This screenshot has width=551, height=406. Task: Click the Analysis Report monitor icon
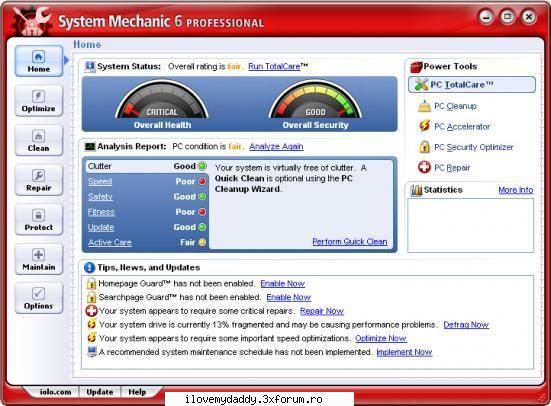pyautogui.click(x=90, y=146)
